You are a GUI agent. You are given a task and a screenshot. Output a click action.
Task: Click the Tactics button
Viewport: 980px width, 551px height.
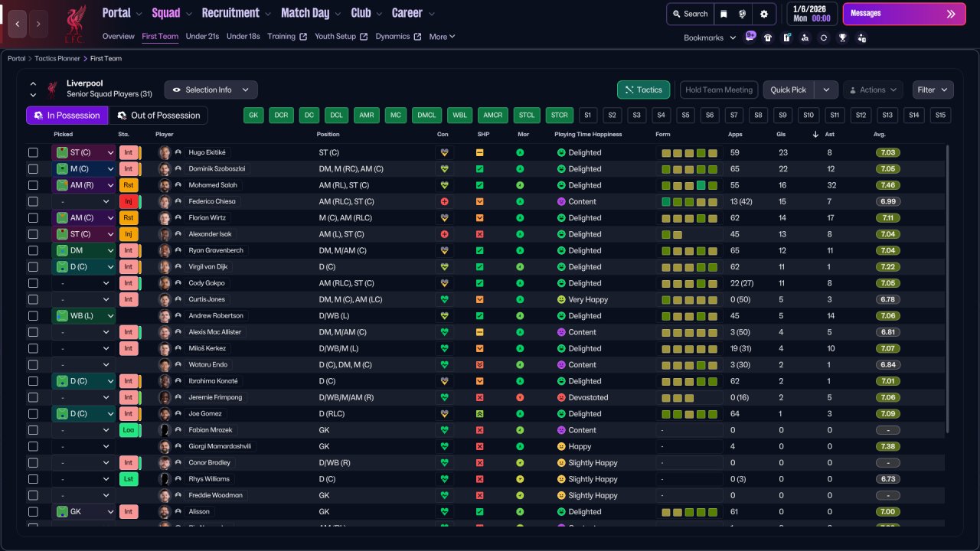point(644,90)
